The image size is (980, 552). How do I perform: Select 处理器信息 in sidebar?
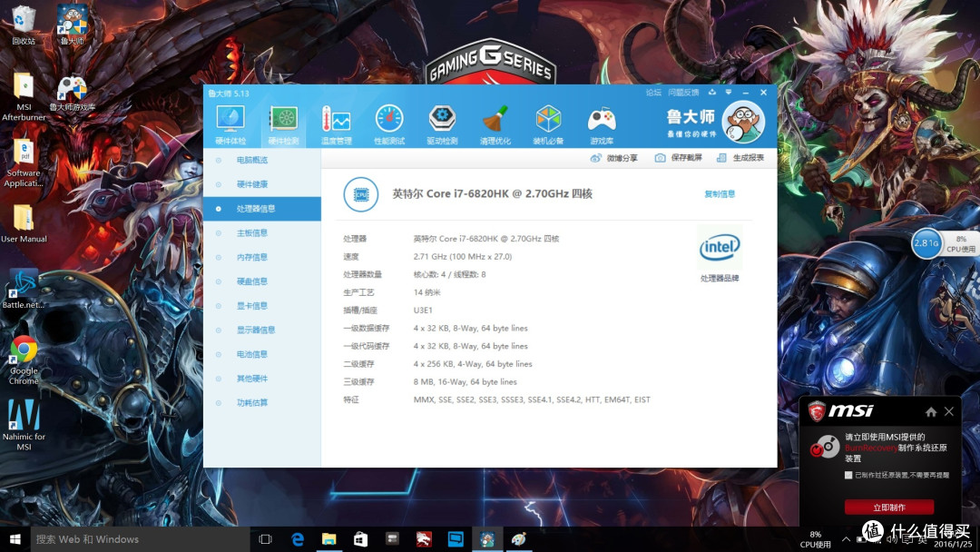click(x=262, y=209)
